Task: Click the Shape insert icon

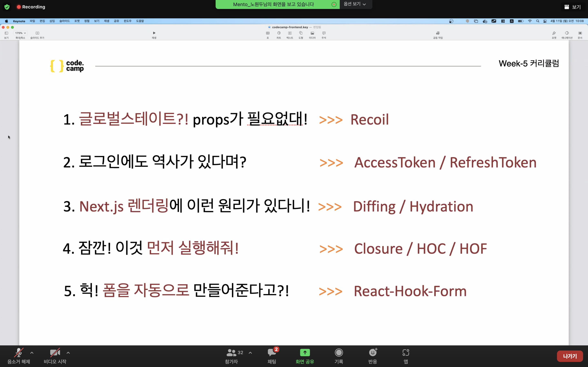Action: [301, 33]
